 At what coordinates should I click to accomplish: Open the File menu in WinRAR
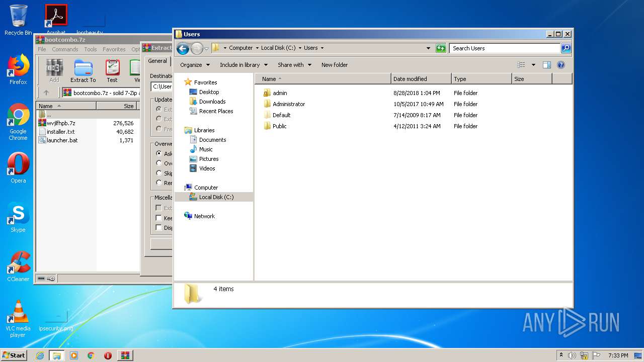42,49
